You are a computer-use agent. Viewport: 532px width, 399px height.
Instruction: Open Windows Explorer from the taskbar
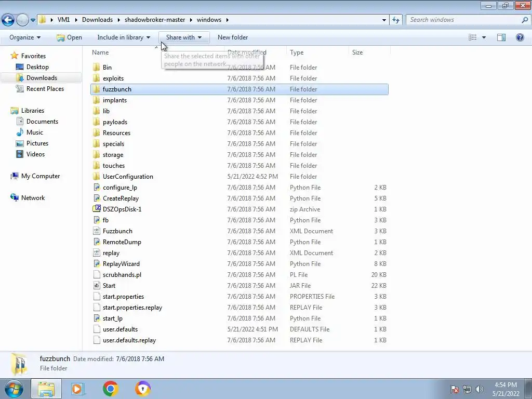click(x=46, y=389)
